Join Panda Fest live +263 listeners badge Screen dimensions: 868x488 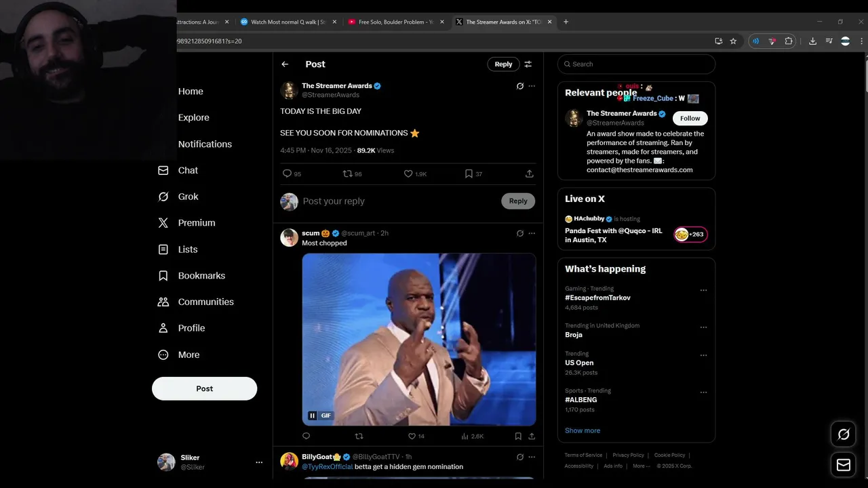pos(690,234)
